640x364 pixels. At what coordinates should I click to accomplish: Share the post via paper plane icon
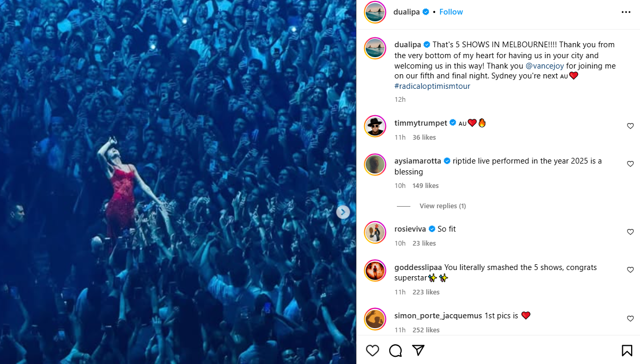(x=418, y=350)
